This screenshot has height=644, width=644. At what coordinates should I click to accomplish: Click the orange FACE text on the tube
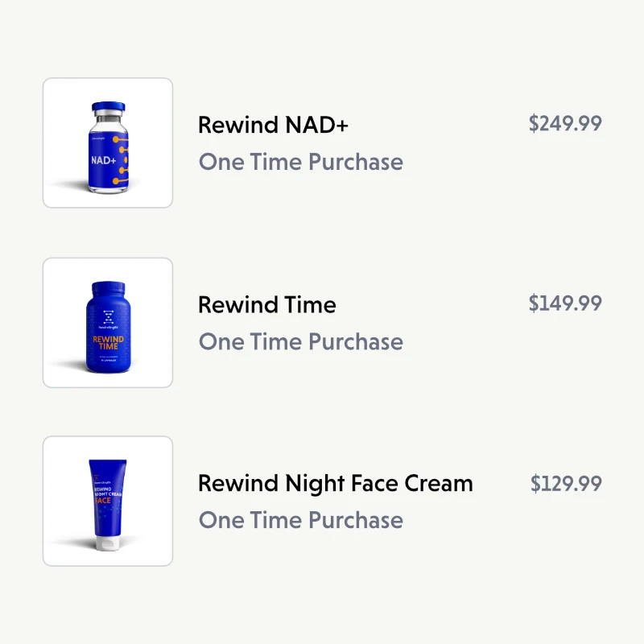point(104,501)
